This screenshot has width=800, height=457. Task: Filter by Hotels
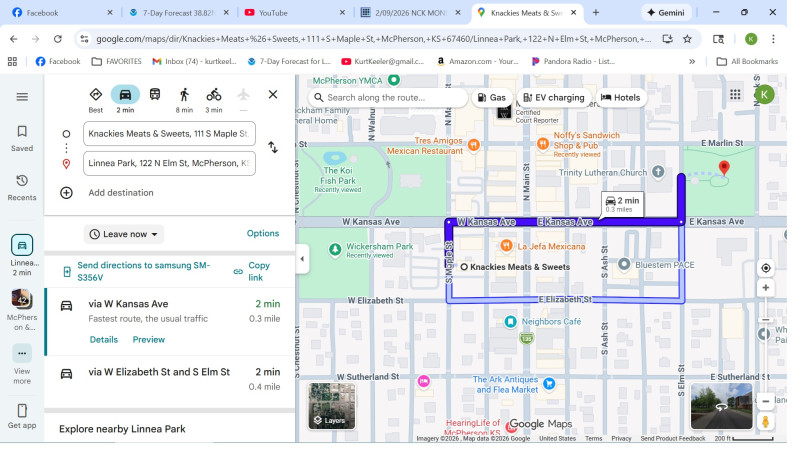(x=621, y=97)
